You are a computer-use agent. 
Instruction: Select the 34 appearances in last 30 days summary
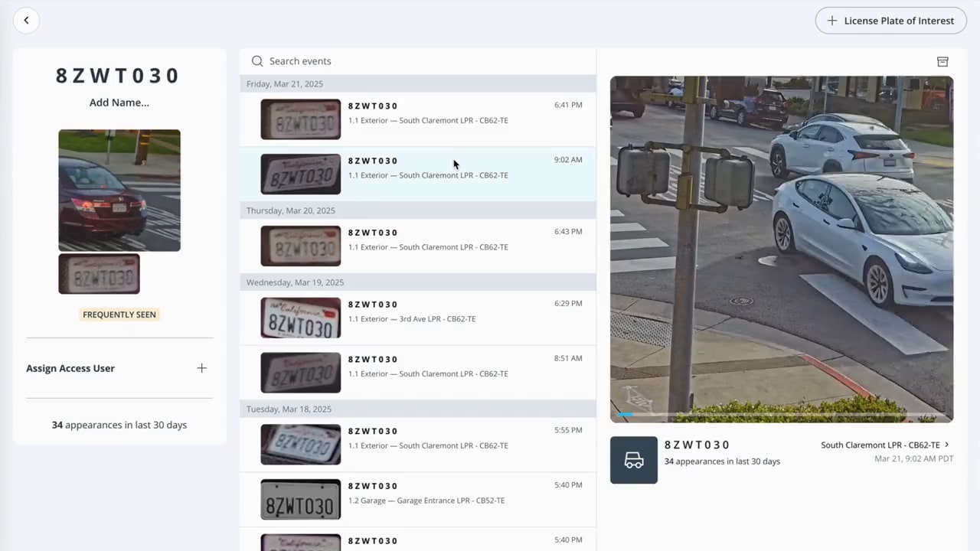[119, 425]
